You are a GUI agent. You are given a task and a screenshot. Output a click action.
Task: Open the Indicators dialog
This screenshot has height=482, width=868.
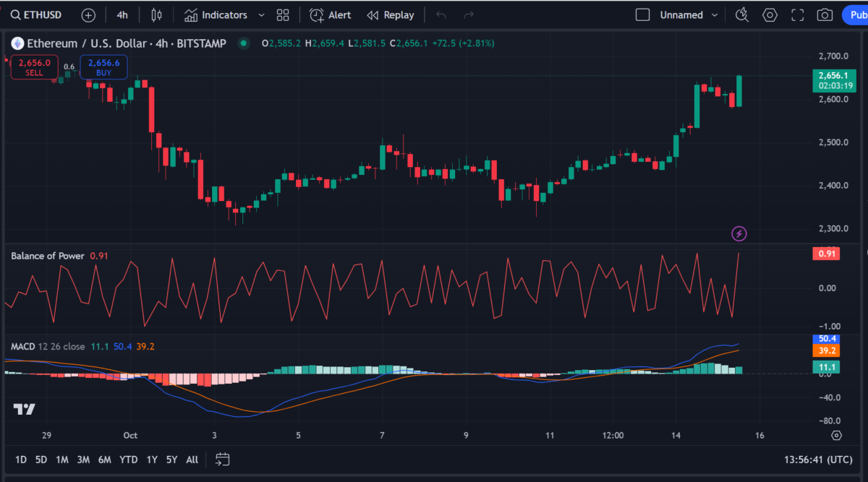[x=216, y=14]
